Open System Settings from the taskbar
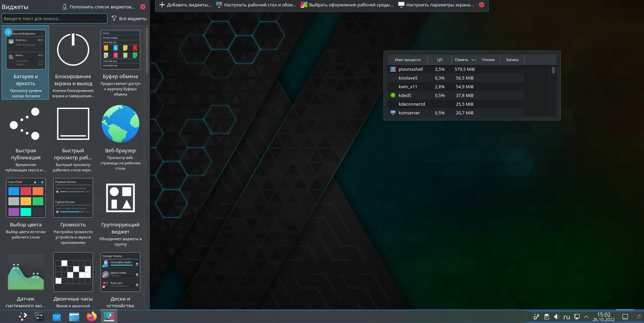 39,317
